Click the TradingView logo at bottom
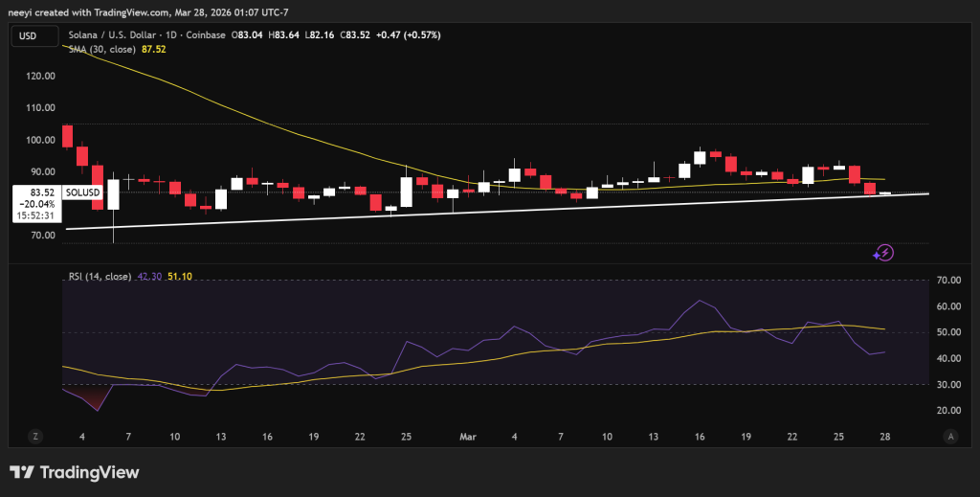The width and height of the screenshot is (980, 497). pyautogui.click(x=75, y=473)
